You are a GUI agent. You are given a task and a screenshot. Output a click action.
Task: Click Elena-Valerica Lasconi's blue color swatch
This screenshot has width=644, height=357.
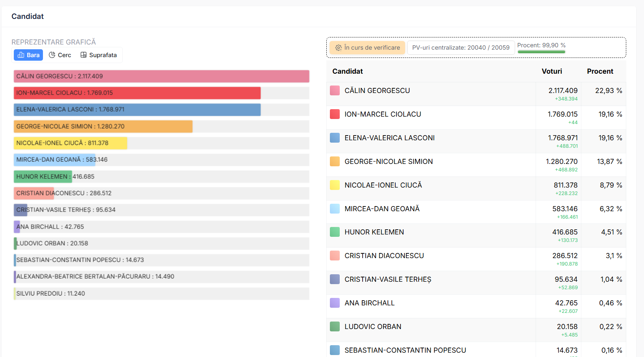(x=335, y=138)
